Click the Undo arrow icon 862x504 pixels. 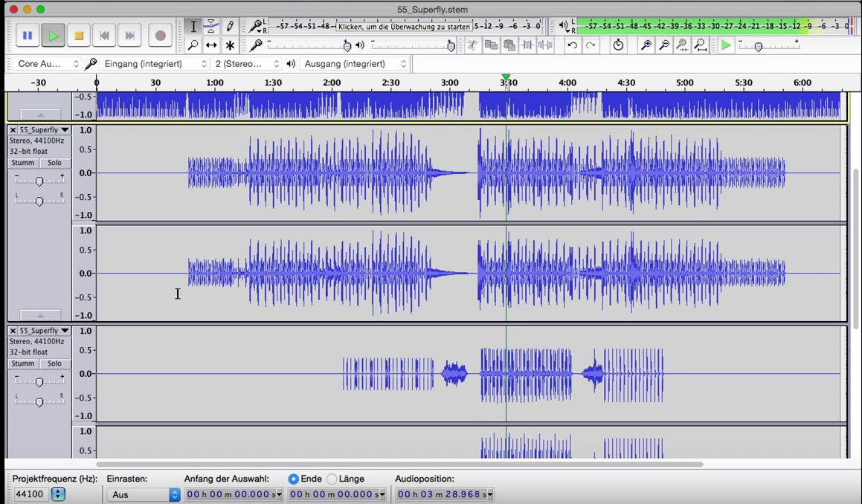572,45
